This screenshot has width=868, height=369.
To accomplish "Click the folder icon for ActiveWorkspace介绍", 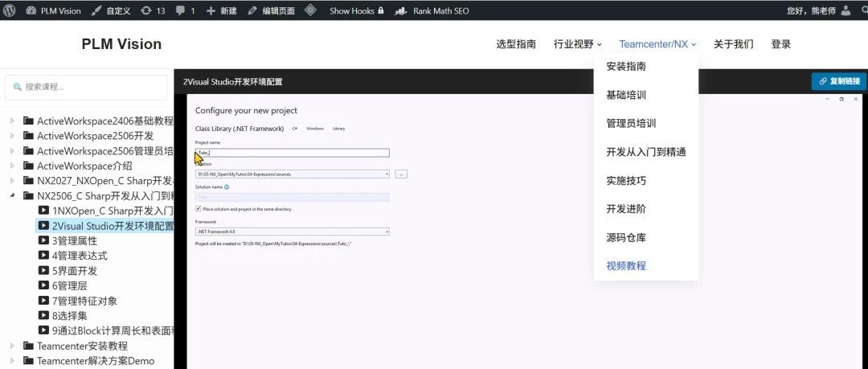I will click(x=28, y=166).
